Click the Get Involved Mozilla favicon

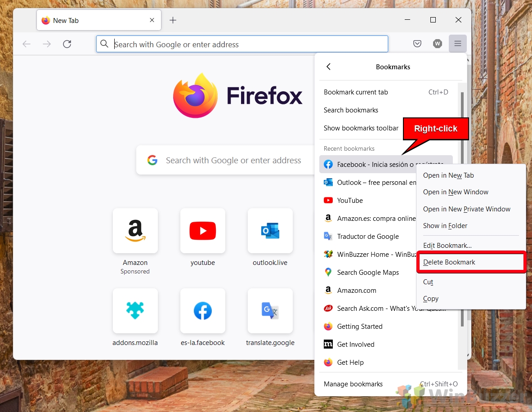click(x=328, y=344)
